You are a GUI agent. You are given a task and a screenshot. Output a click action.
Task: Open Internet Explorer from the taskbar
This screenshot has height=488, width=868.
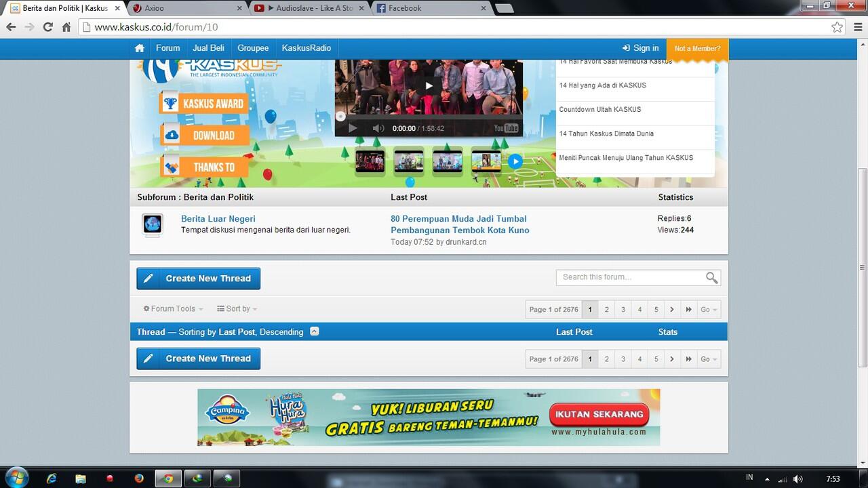(51, 478)
